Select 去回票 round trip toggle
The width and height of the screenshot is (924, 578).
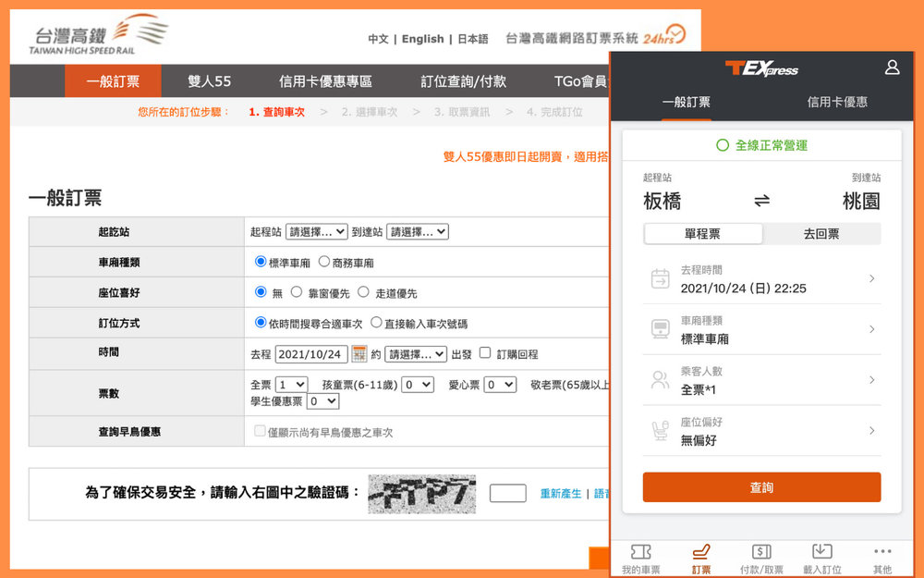(x=821, y=234)
